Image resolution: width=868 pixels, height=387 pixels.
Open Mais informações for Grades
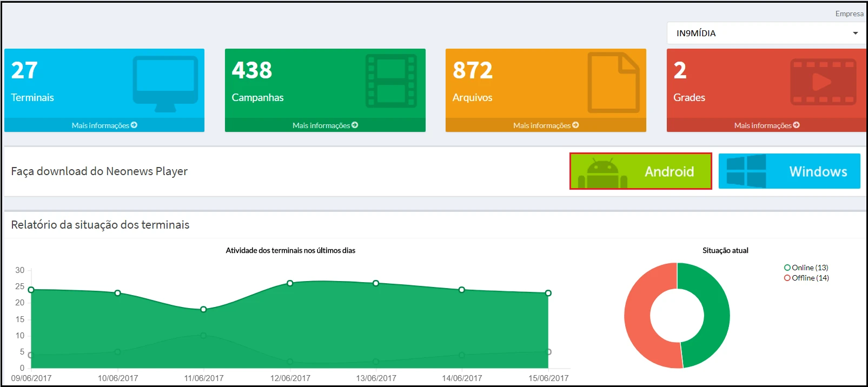pyautogui.click(x=766, y=125)
